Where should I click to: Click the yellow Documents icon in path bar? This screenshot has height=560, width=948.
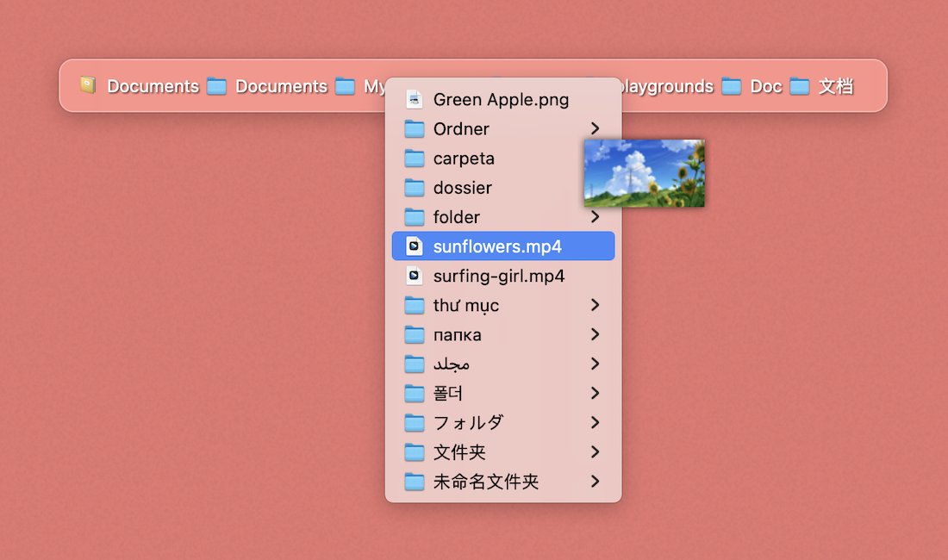pos(88,85)
